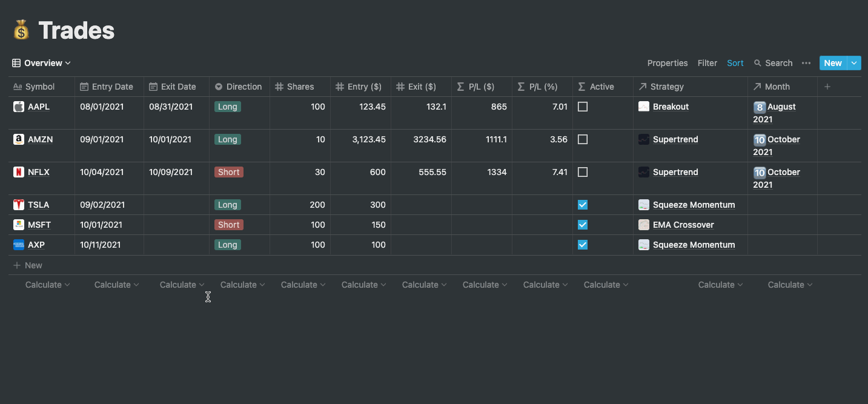Open the Breakout strategy link
Viewport: 868px width, 404px height.
point(670,107)
